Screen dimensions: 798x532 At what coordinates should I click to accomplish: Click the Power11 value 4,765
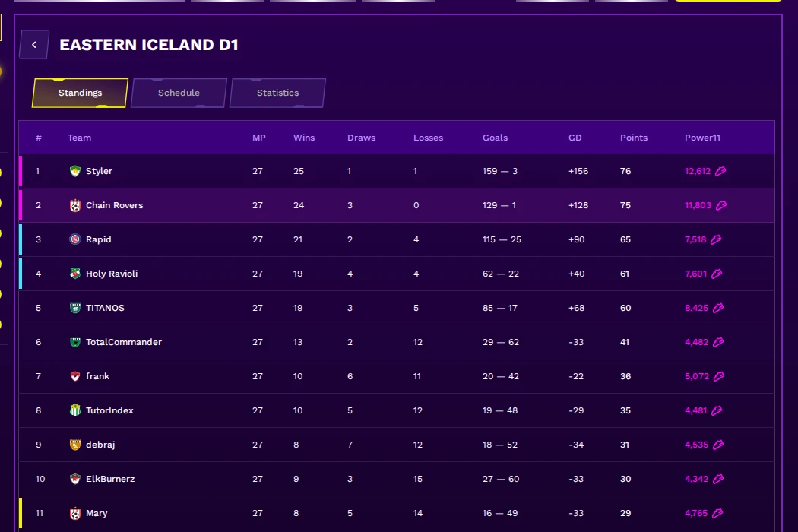click(x=696, y=513)
